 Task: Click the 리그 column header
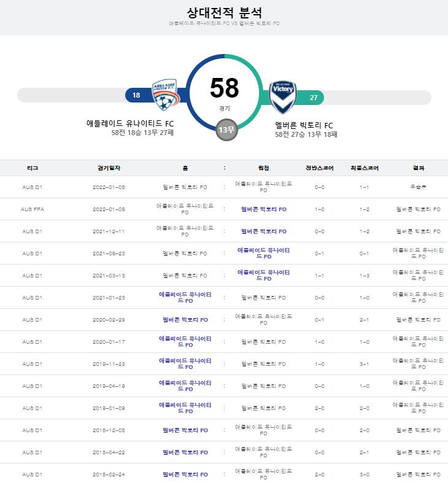tap(33, 168)
